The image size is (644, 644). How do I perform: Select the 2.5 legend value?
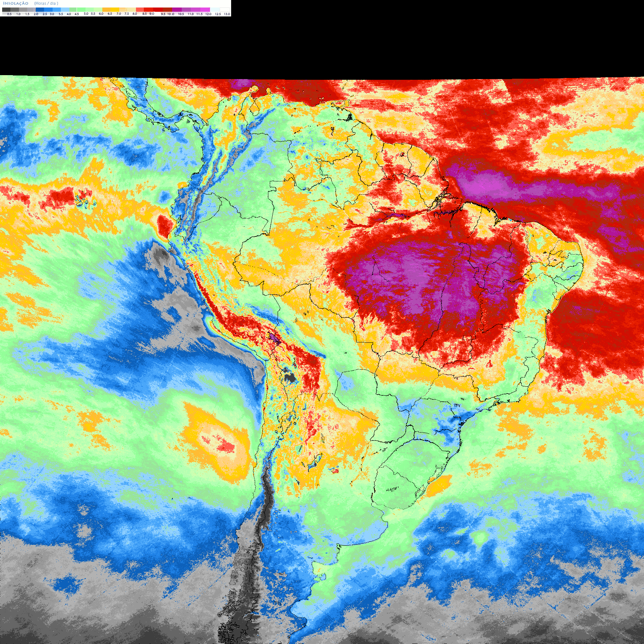45,14
